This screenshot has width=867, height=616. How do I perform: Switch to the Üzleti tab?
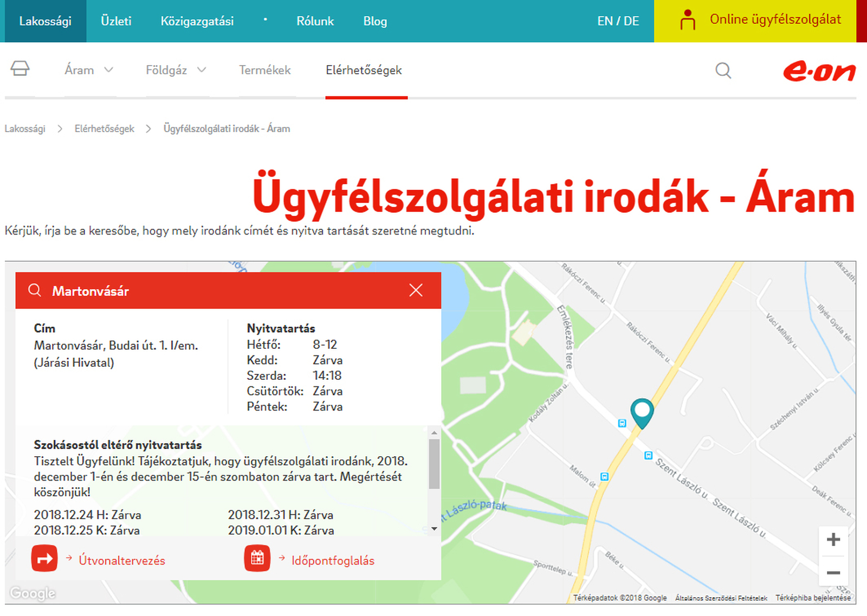click(116, 21)
